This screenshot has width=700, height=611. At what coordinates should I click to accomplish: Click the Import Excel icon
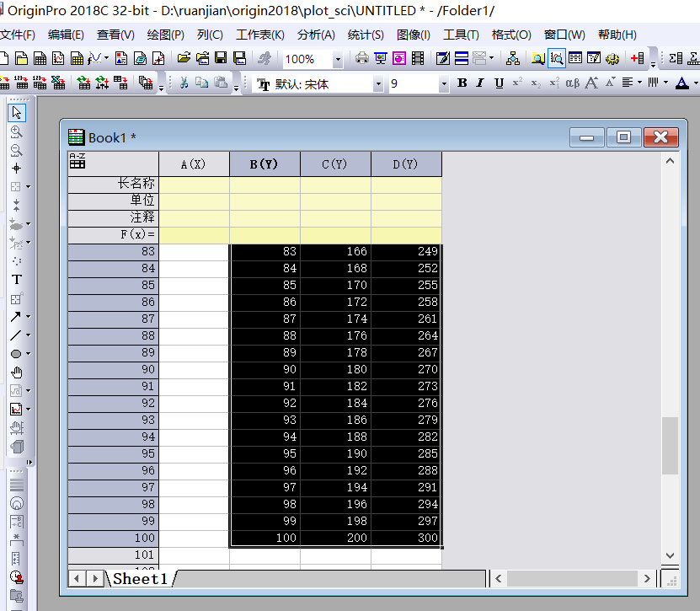point(58,83)
